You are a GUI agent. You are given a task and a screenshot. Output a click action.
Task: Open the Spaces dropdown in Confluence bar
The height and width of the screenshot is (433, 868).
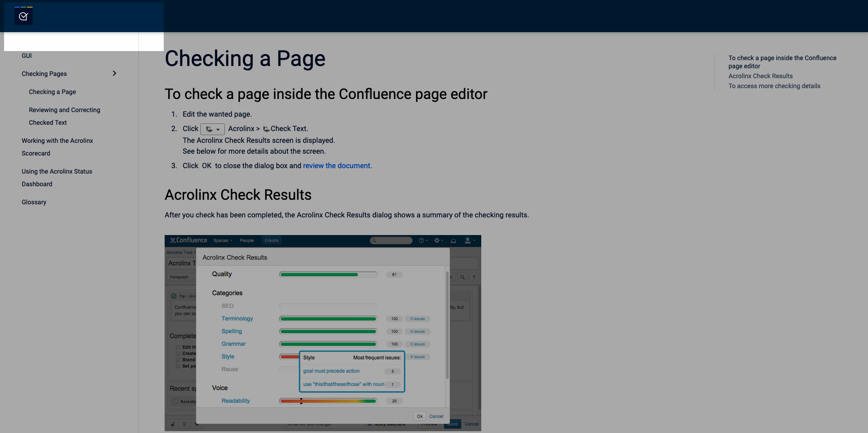223,240
